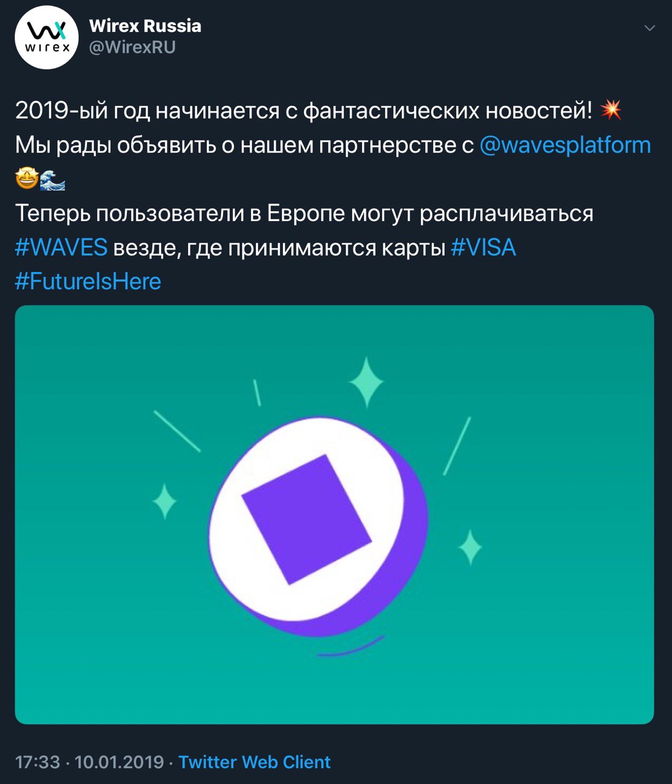
Task: Click the collision explosion emoji
Action: click(x=611, y=110)
